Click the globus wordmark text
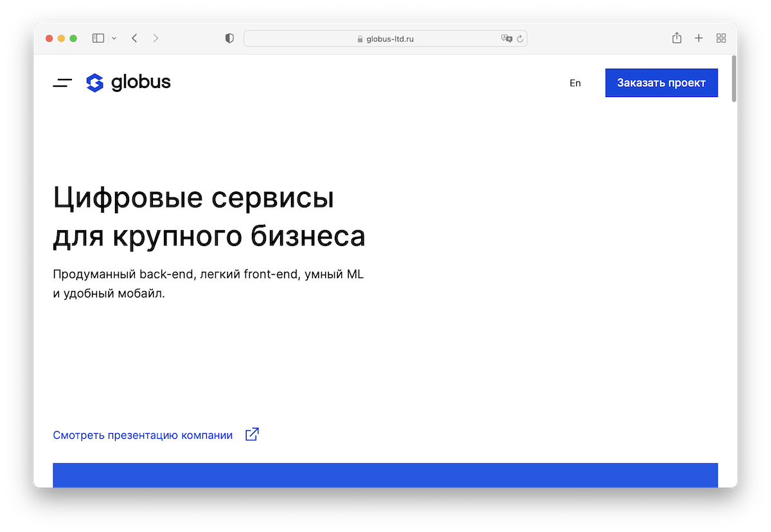 [x=141, y=82]
